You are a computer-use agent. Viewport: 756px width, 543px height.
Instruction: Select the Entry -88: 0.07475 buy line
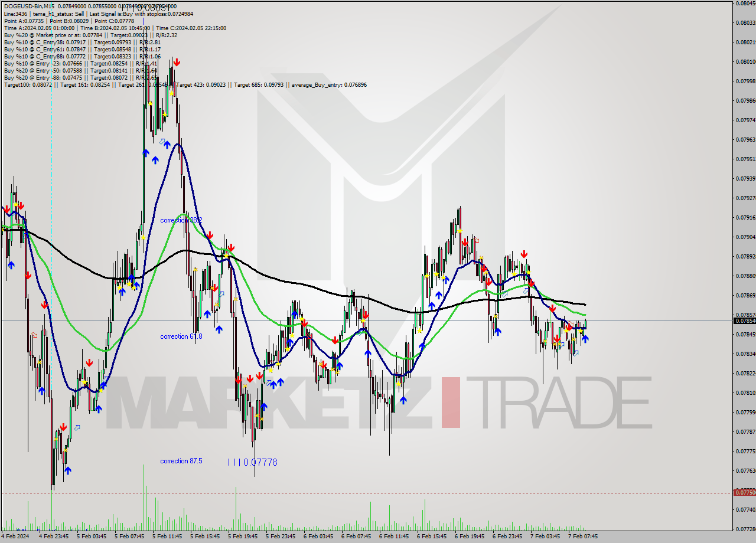click(80, 77)
